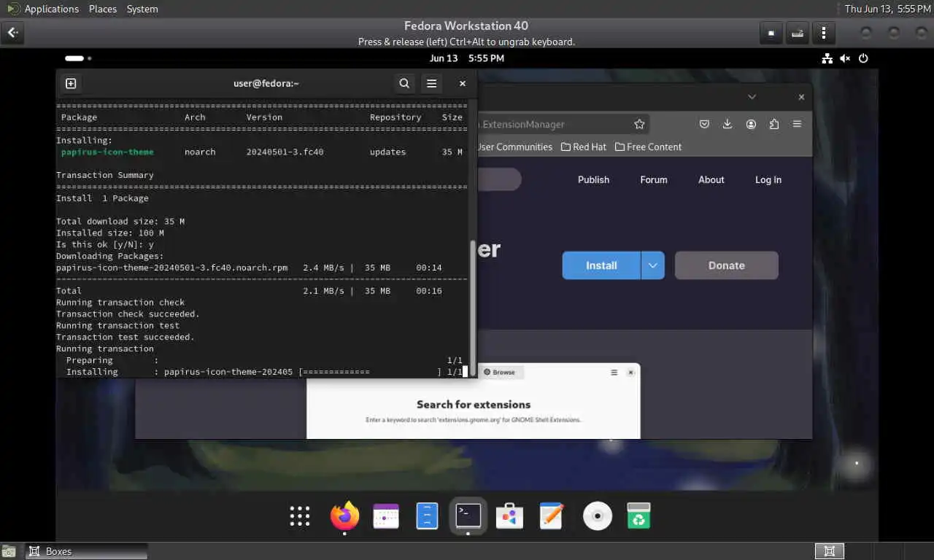Click the GNOME network status icon
The height and width of the screenshot is (560, 934).
click(x=827, y=58)
